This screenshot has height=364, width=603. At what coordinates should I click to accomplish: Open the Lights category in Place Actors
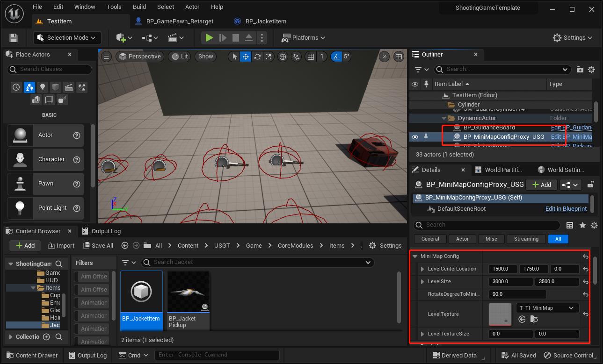pos(43,87)
